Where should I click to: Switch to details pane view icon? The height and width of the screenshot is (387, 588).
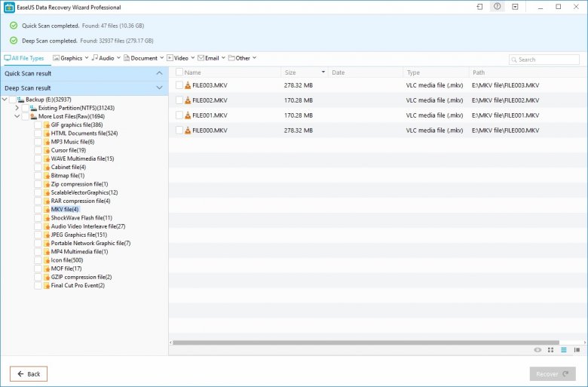pyautogui.click(x=577, y=350)
